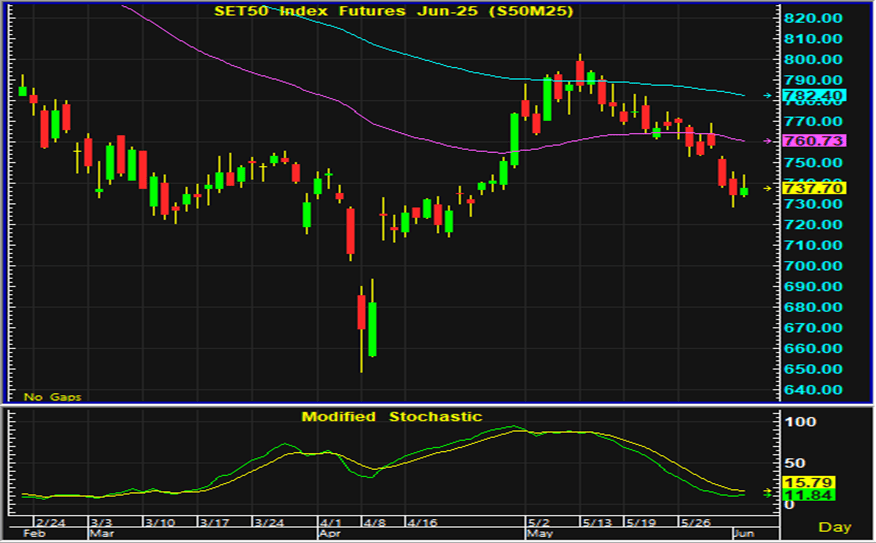Viewport: 876px width, 543px height.
Task: Click the 4/8 date on the time axis
Action: tap(374, 522)
